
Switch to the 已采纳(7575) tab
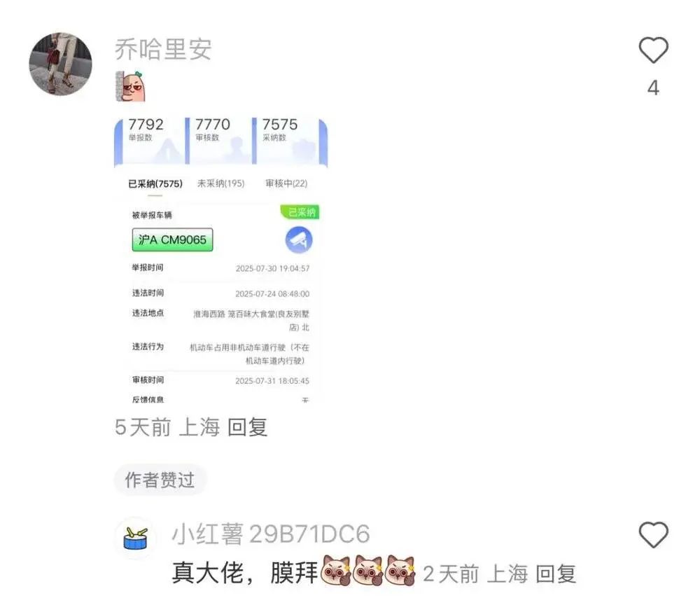(x=155, y=183)
